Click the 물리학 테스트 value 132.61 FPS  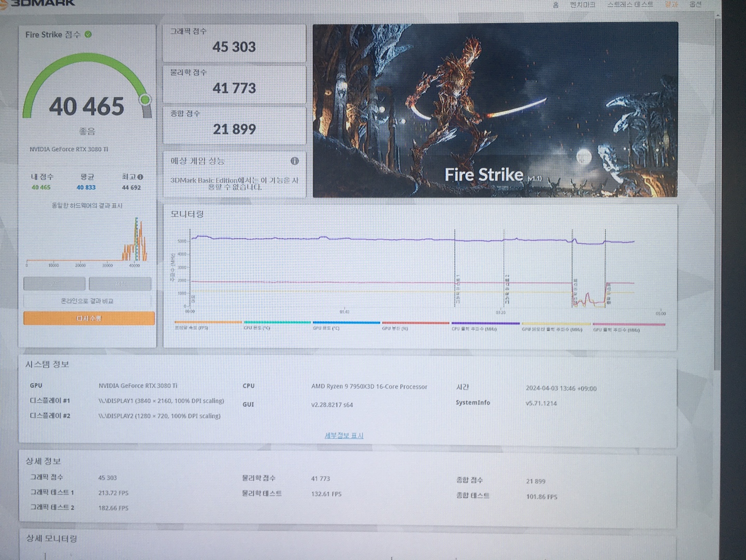pyautogui.click(x=326, y=494)
